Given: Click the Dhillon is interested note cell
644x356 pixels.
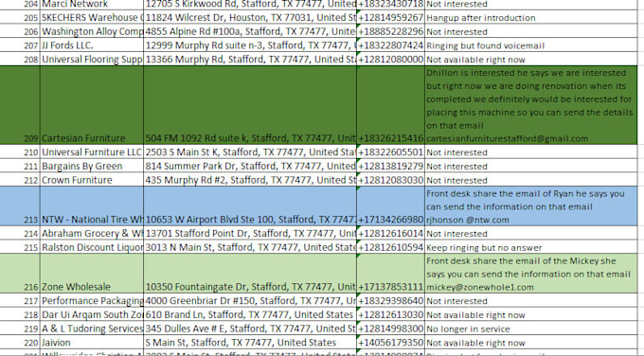Looking at the screenshot, I should tap(531, 105).
